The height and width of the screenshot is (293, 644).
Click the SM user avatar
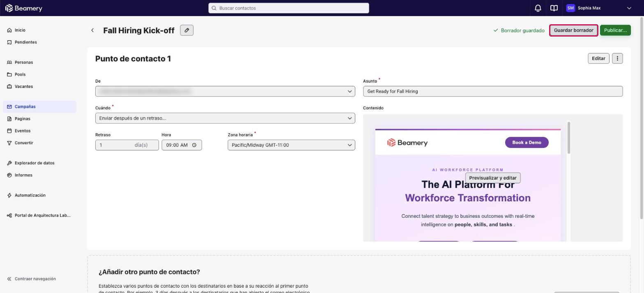(x=570, y=8)
